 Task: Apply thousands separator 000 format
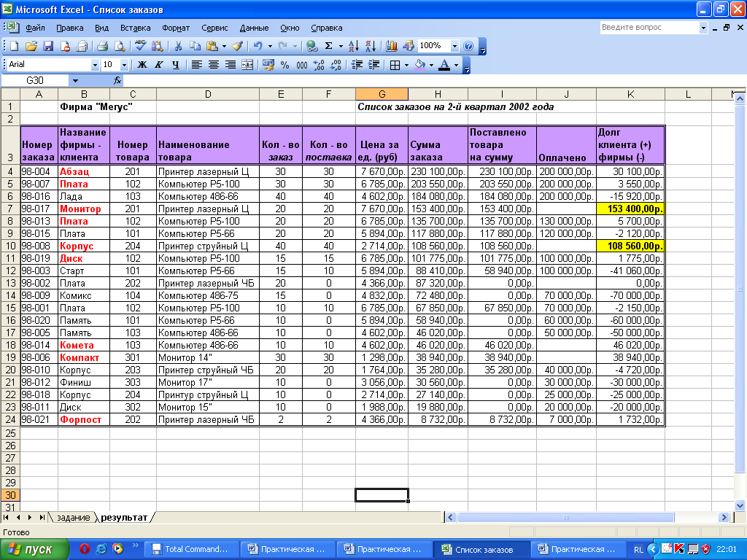[x=302, y=65]
